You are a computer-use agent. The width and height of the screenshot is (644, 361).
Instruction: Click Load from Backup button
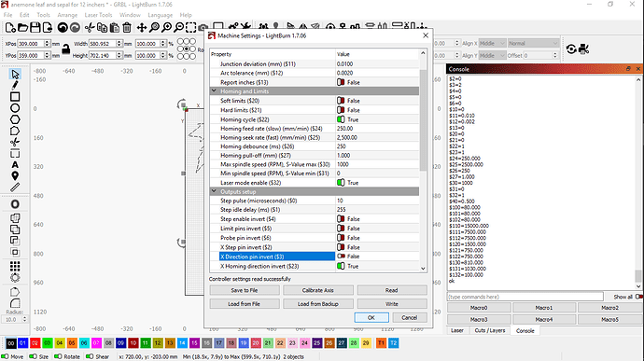(x=318, y=303)
